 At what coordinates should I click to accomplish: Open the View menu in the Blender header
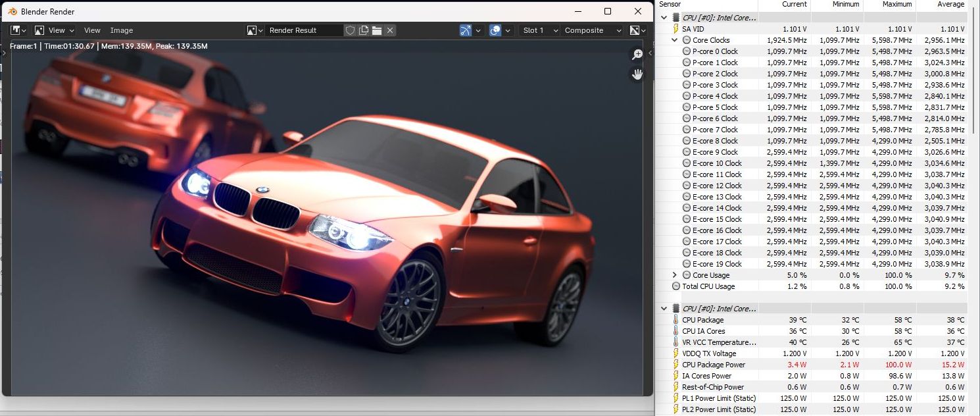(x=92, y=30)
